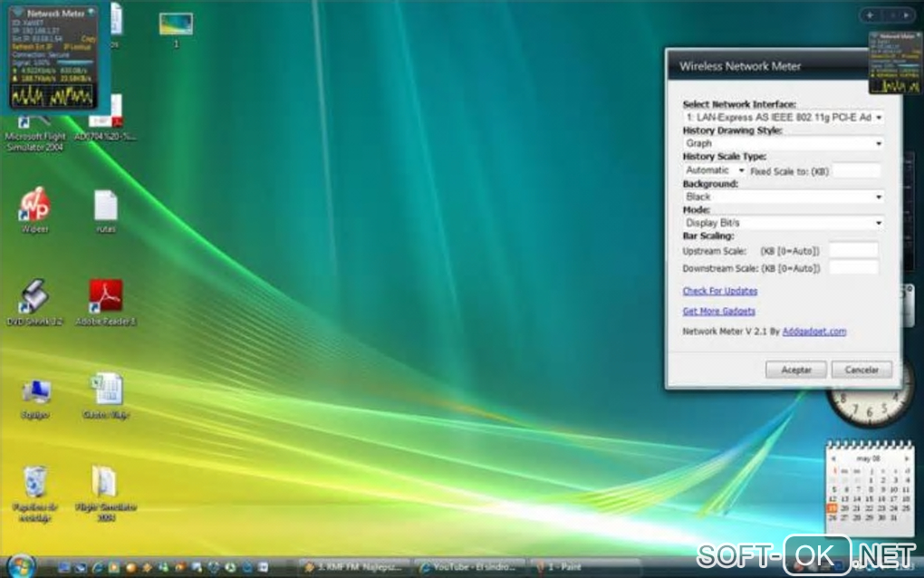This screenshot has width=924, height=578.
Task: Open the Equipo computer icon
Action: 35,398
